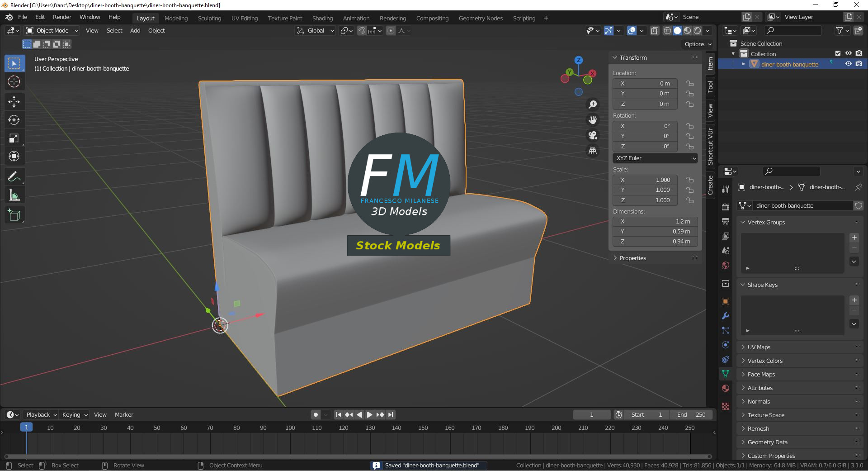Click the End frame 250 field

click(692, 415)
